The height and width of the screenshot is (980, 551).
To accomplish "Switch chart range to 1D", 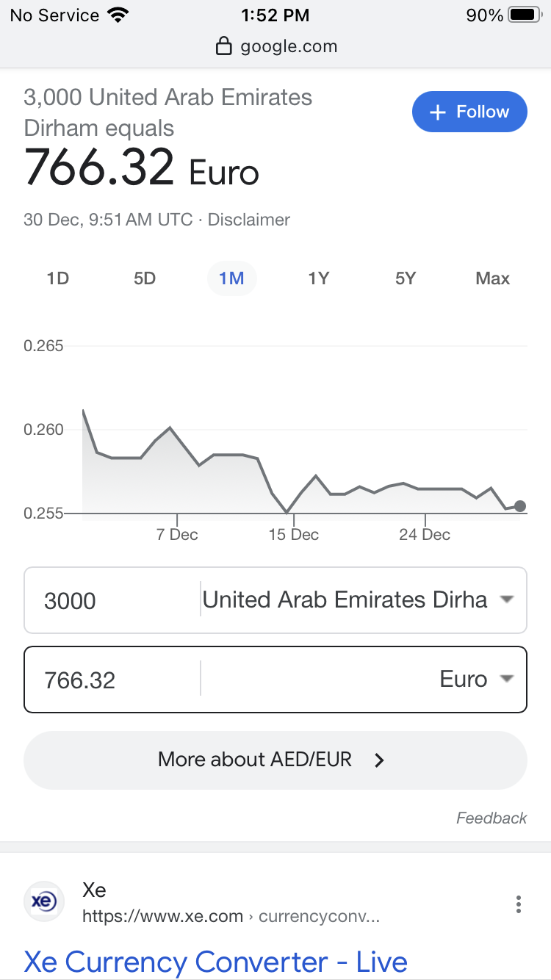I will click(57, 278).
